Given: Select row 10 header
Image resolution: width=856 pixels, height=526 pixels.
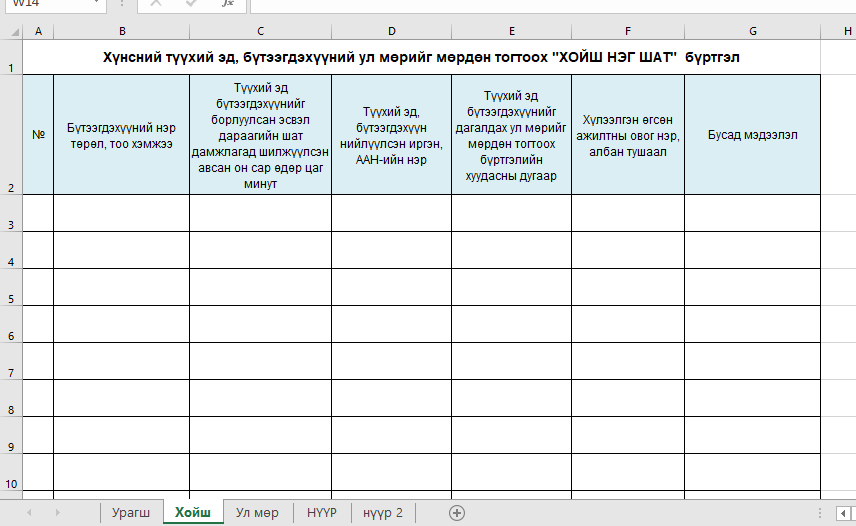Looking at the screenshot, I should (x=11, y=473).
